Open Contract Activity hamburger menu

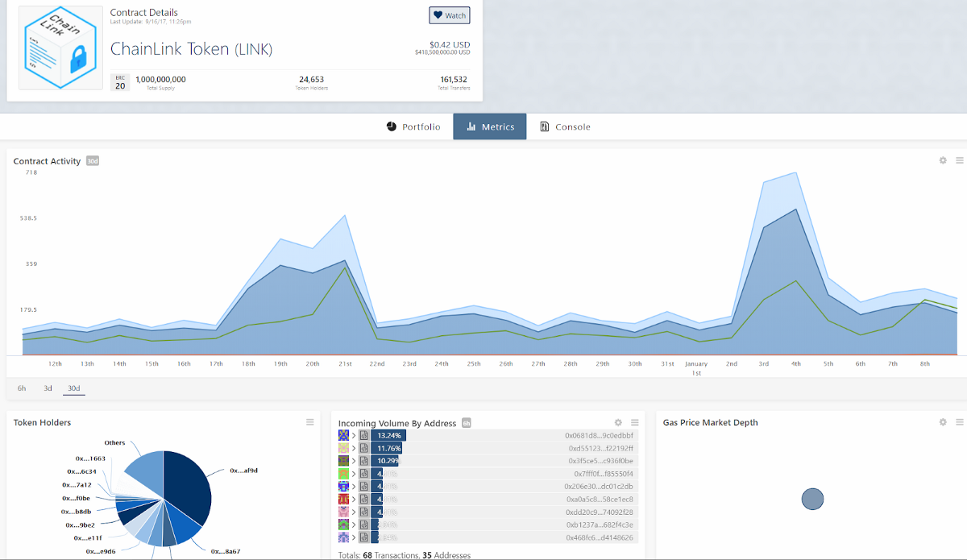click(960, 160)
